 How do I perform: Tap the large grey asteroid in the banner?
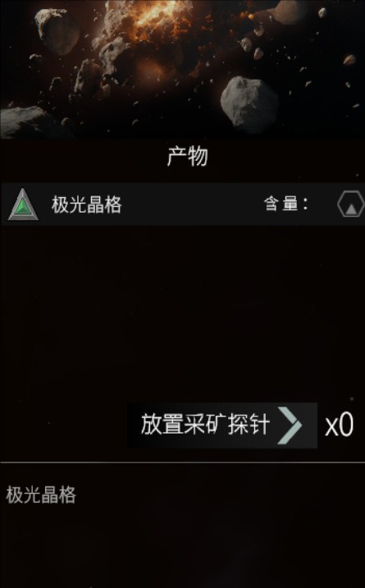(x=249, y=103)
